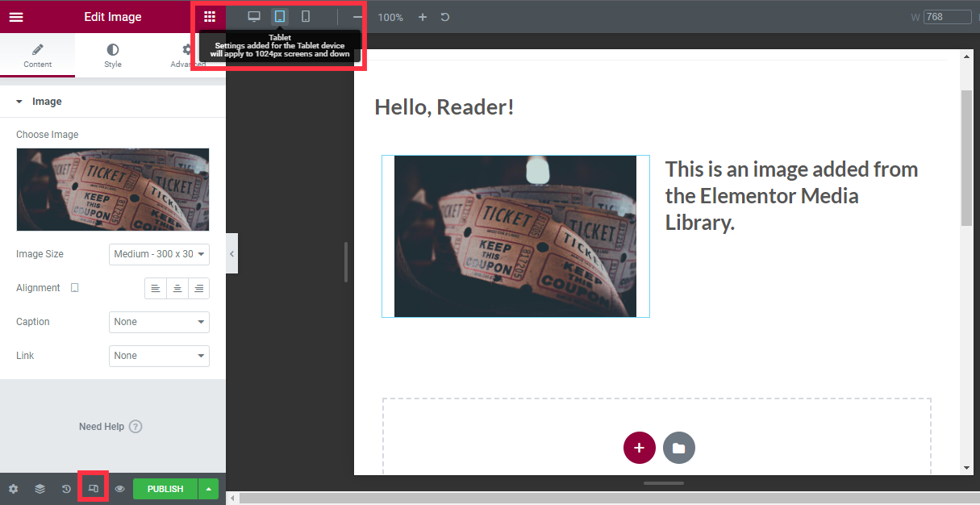Switch to the Content tab
Image resolution: width=980 pixels, height=505 pixels.
(x=38, y=56)
